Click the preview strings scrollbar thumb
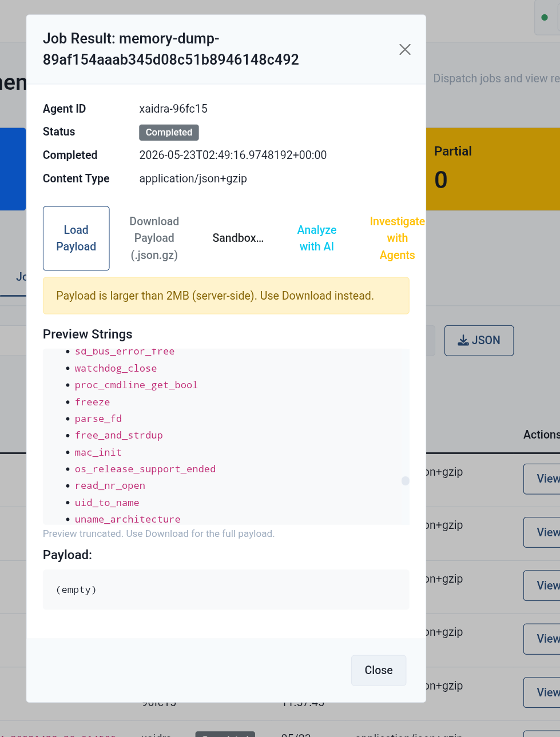 pos(406,481)
